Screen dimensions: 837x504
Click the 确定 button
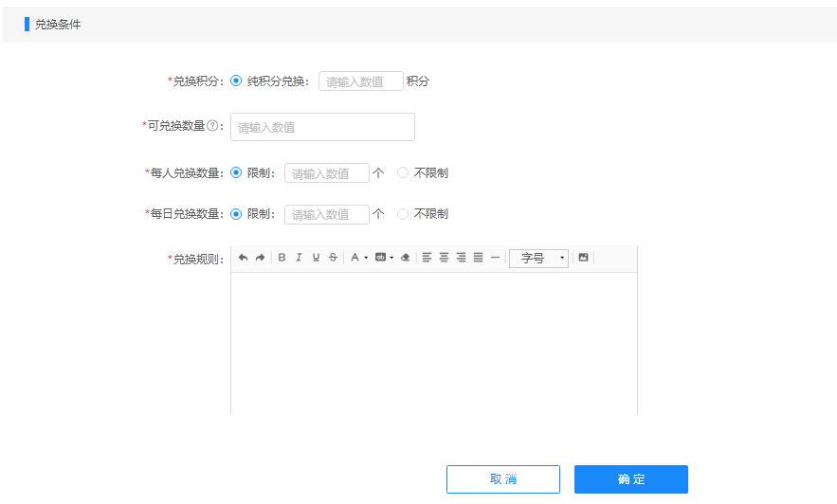[631, 479]
